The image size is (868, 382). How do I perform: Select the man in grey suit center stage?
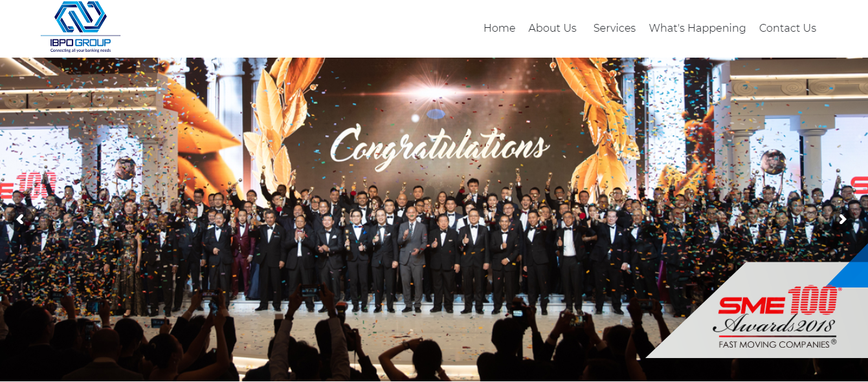tap(412, 262)
